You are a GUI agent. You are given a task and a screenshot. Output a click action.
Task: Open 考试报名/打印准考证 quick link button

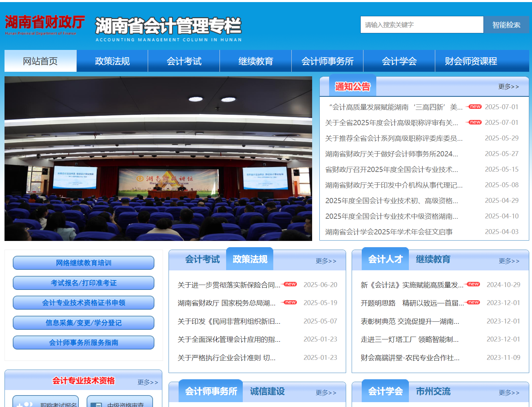click(x=84, y=283)
